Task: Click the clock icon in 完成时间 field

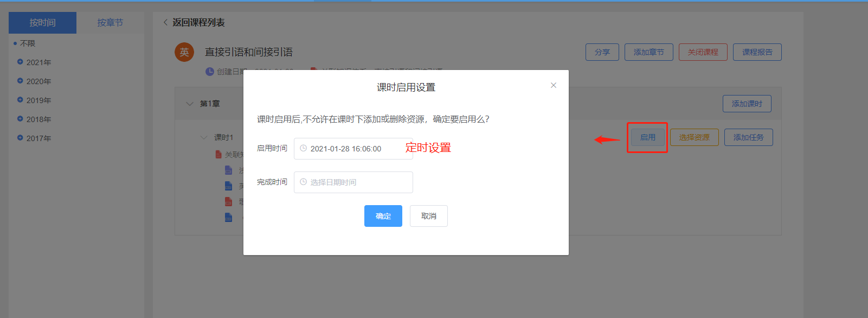Action: point(304,182)
